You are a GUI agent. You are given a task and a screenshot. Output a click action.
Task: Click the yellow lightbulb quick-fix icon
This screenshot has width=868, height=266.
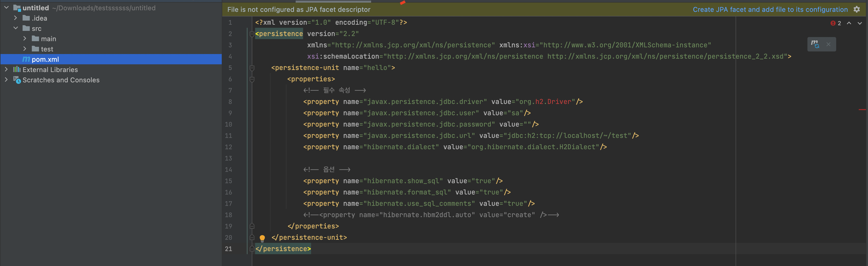(262, 238)
